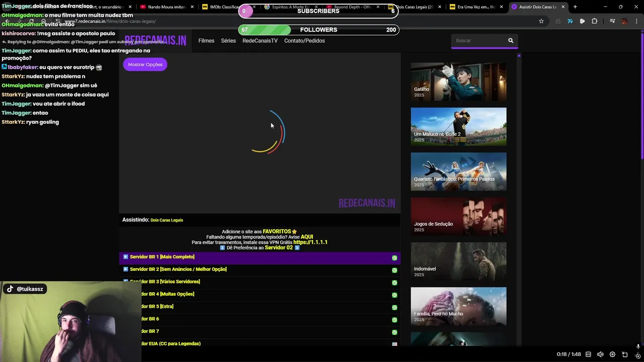Open the Filmes menu
This screenshot has width=644, height=362.
[206, 41]
